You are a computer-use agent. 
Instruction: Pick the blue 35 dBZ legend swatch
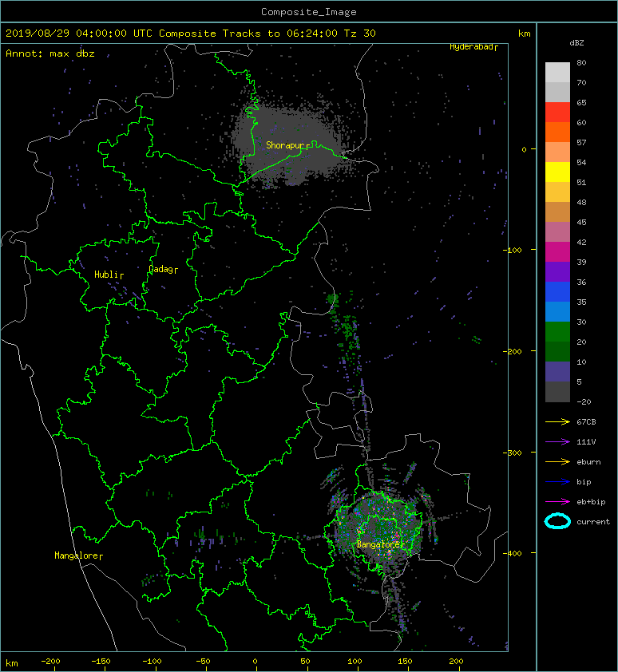coord(557,292)
